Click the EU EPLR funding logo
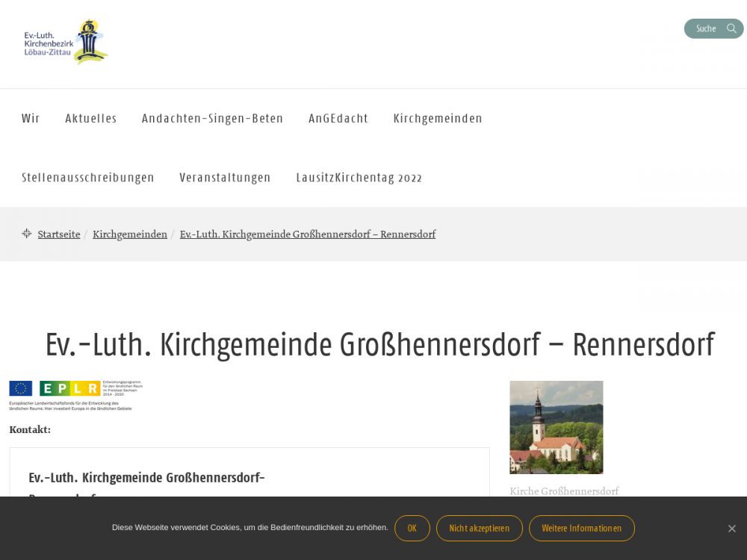Viewport: 747px width, 560px height. coord(75,395)
